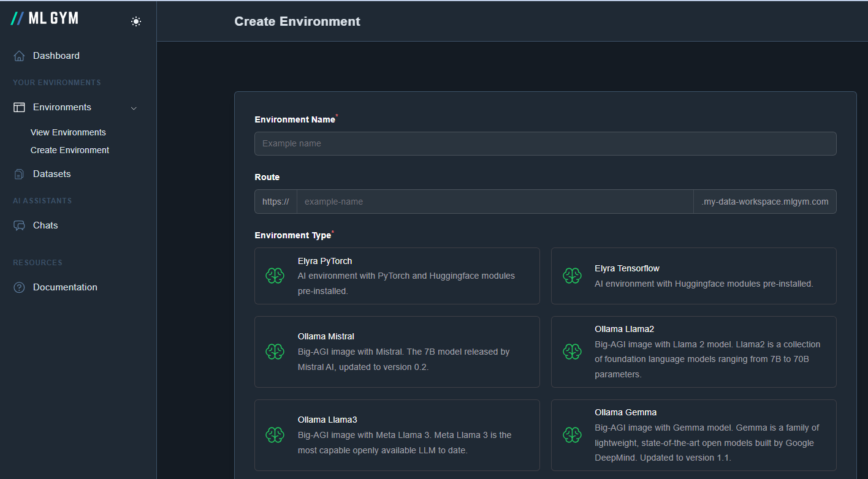
Task: Select View Environments in the sidebar
Action: pos(68,132)
